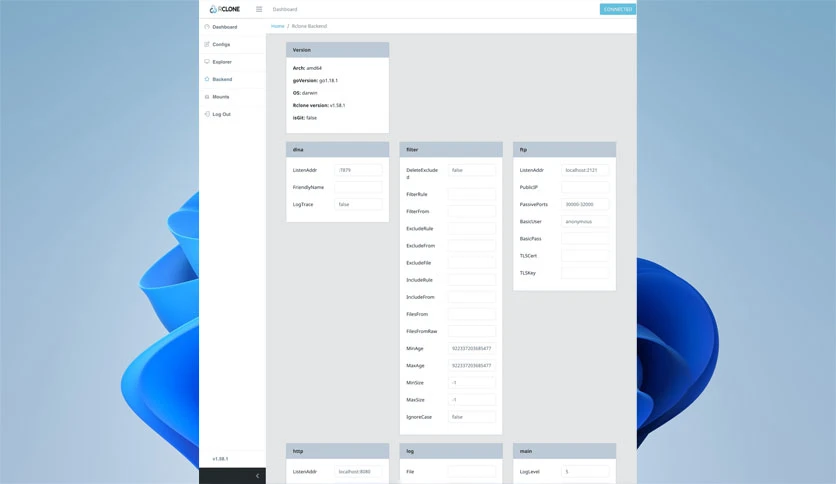
Task: Toggle the hamburger sidebar menu icon
Action: point(259,9)
